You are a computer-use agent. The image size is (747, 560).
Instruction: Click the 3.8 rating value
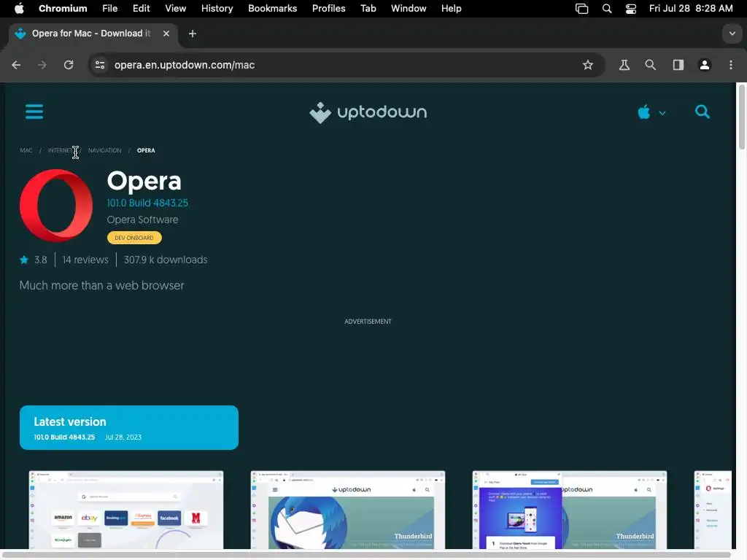41,260
